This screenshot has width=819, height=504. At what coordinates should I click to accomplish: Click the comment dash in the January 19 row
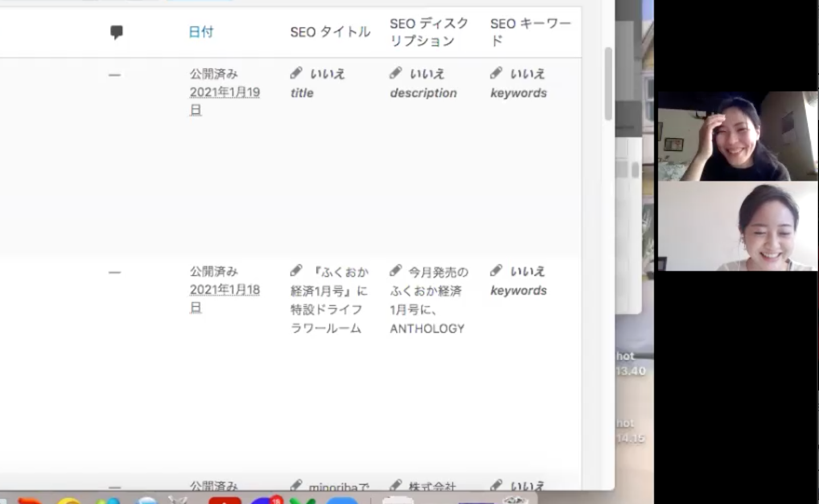115,75
